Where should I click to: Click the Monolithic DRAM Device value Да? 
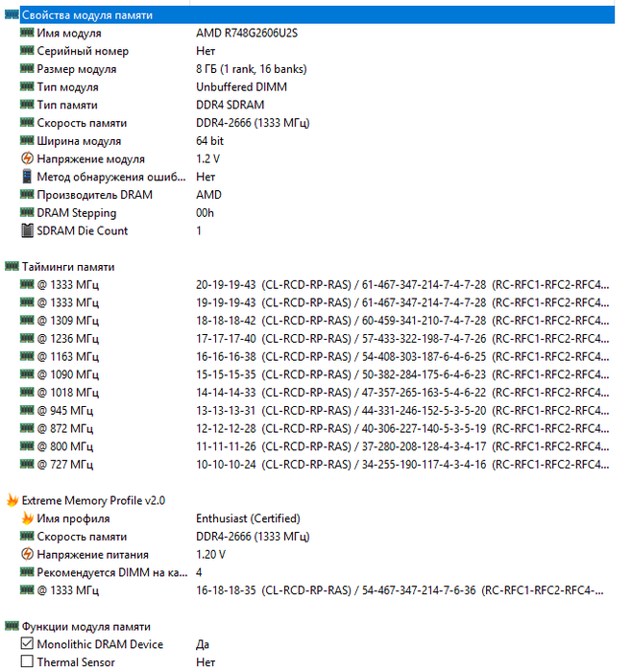point(203,644)
